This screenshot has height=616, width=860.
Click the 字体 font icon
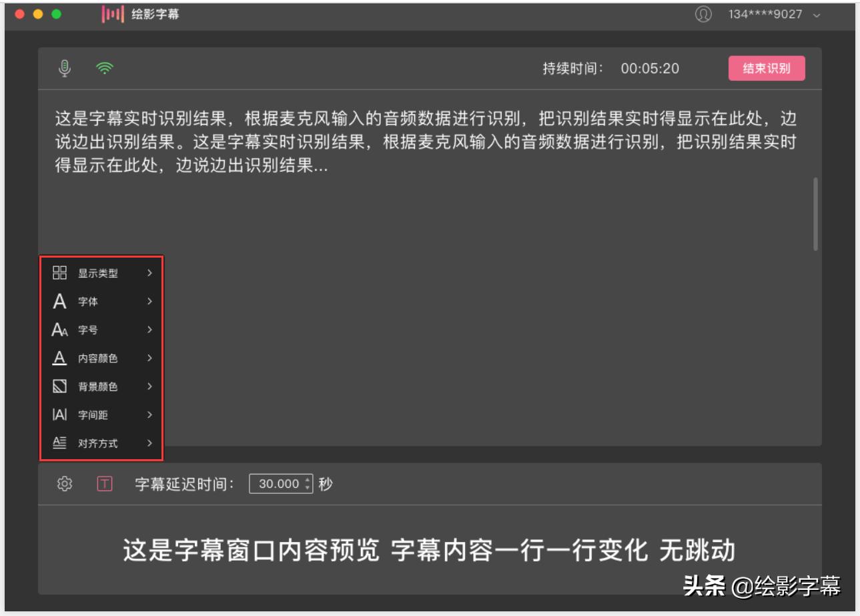[x=59, y=302]
